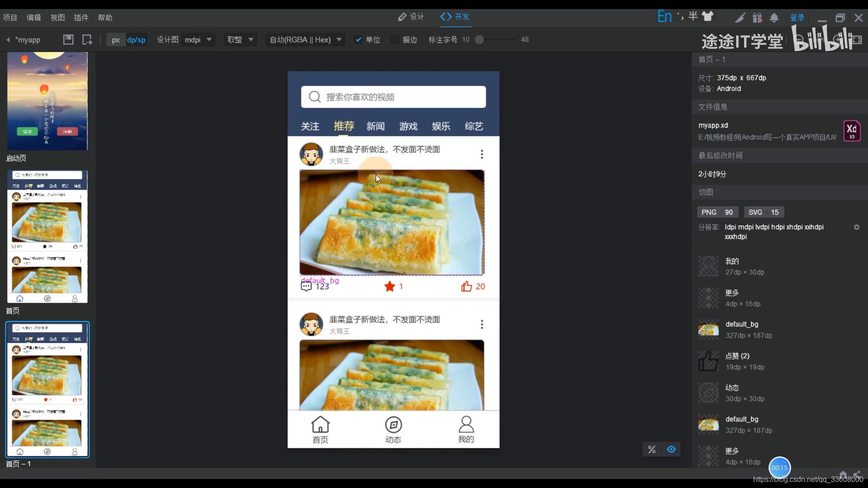Viewport: 868px width, 488px height.
Task: Click the comment icon showing 123
Action: click(306, 286)
